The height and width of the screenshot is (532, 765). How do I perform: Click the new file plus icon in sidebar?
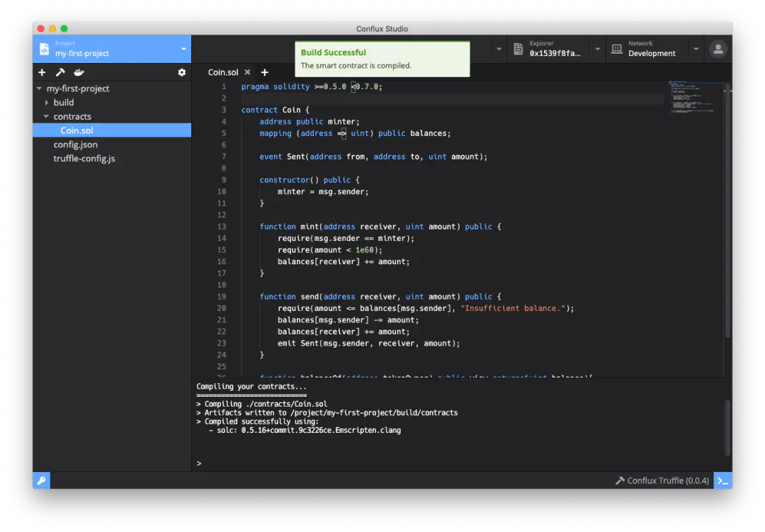[42, 72]
